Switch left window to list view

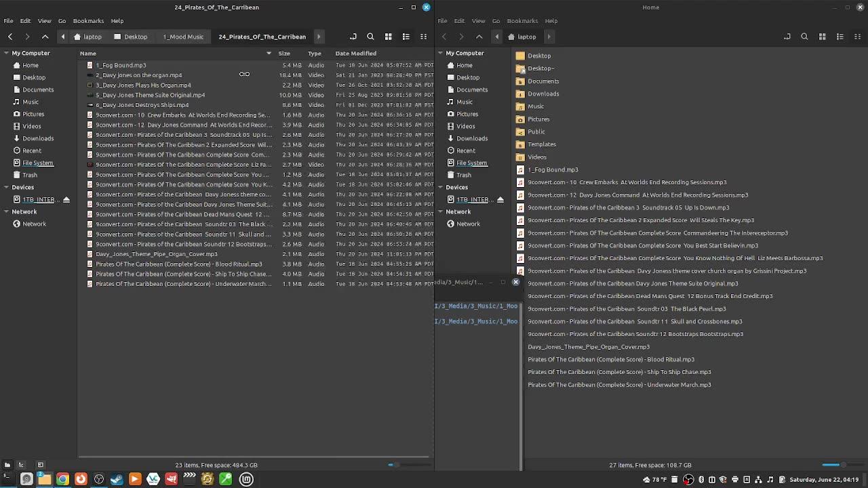[x=406, y=37]
